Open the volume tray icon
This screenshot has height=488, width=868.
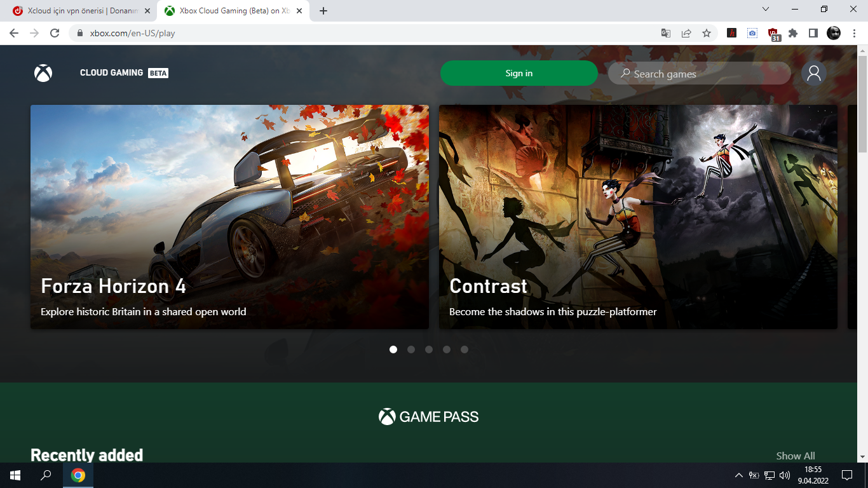click(785, 475)
